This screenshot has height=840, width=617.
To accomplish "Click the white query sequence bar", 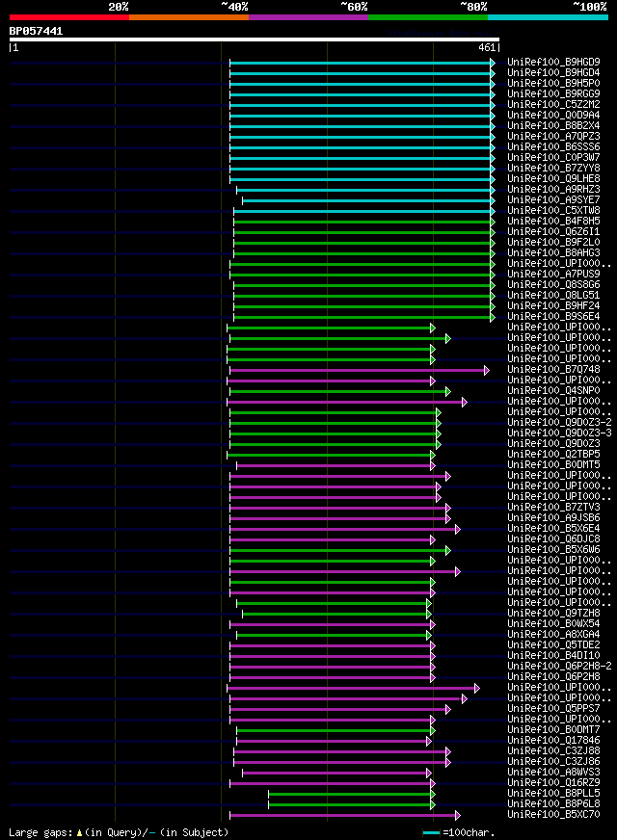I will coord(255,39).
